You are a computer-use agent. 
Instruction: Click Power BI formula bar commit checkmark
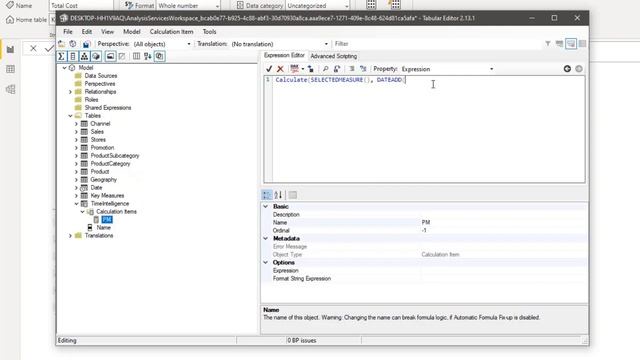coord(49,49)
